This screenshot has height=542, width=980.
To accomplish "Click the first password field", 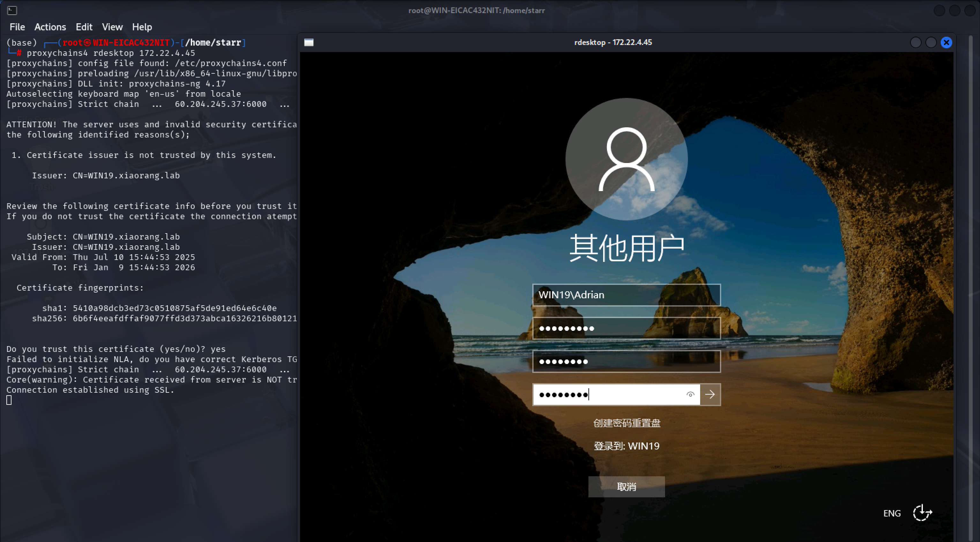I will [626, 328].
